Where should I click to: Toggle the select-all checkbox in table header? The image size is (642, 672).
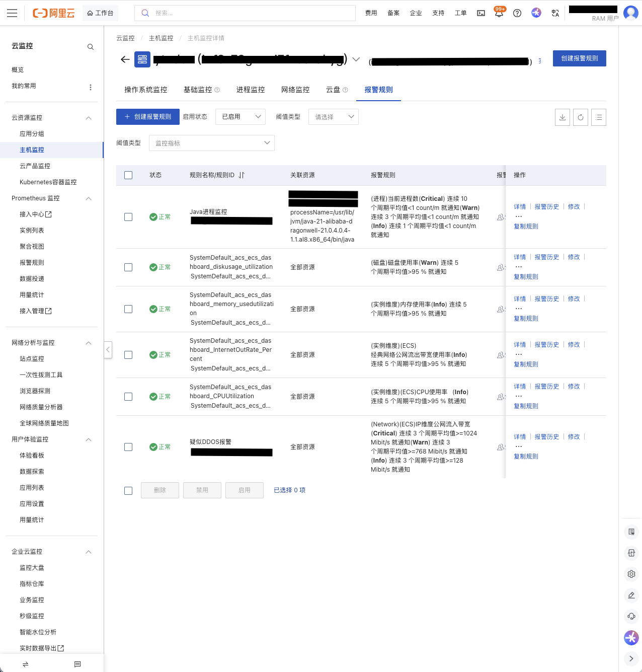128,175
